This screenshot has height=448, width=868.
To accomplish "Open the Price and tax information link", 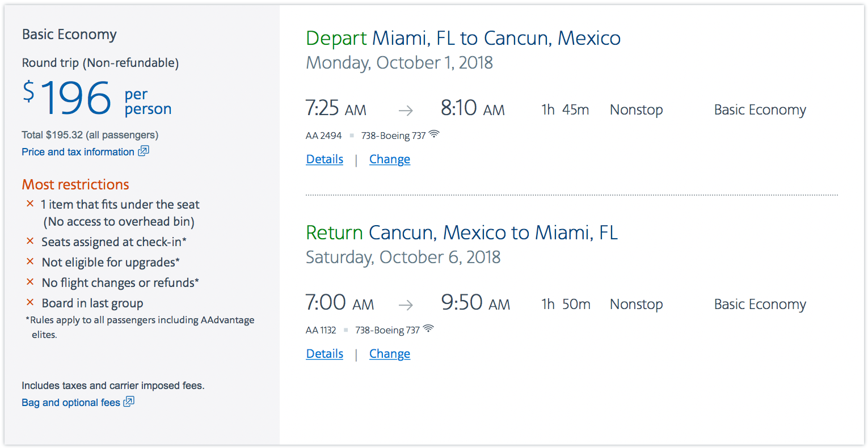I will pos(78,152).
